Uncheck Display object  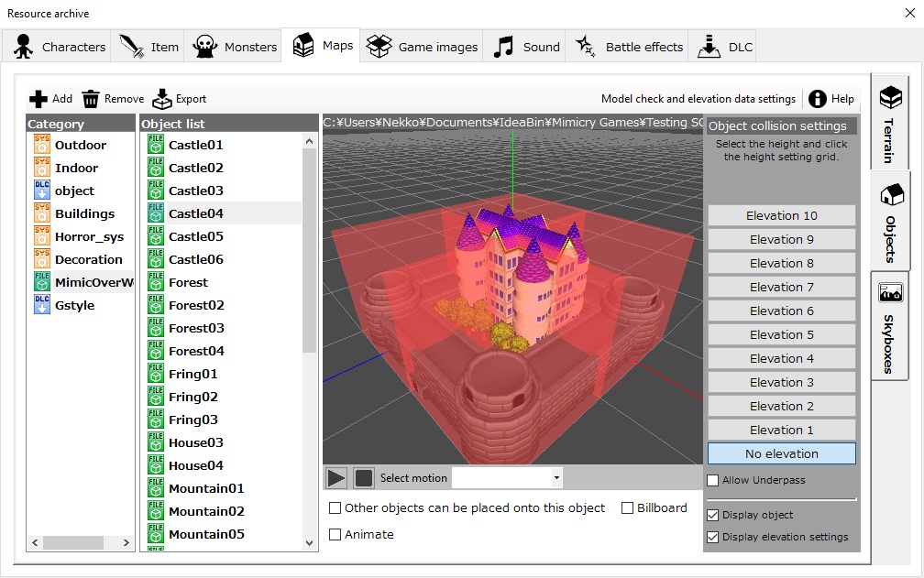click(x=712, y=515)
